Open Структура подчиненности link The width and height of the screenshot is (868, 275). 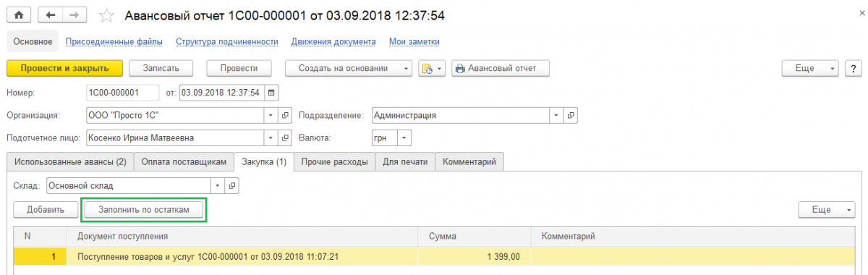227,42
